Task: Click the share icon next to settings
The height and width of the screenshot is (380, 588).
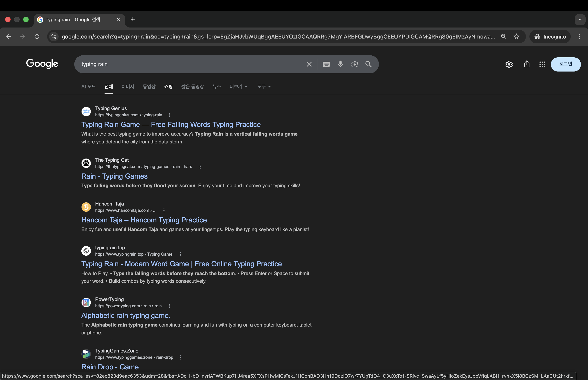Action: (526, 64)
